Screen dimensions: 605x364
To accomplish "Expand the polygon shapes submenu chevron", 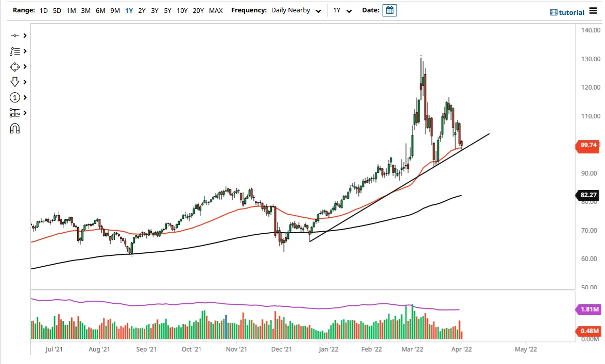I will (25, 67).
